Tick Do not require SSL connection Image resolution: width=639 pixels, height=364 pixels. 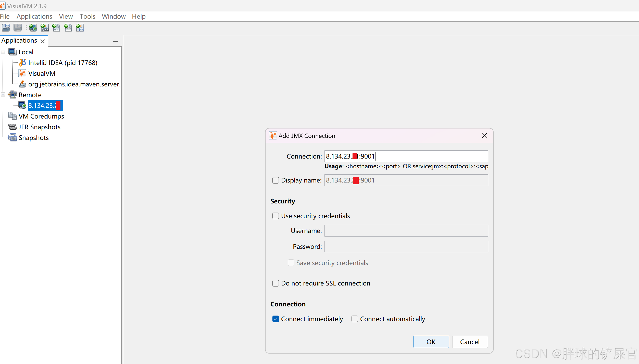[x=275, y=283]
